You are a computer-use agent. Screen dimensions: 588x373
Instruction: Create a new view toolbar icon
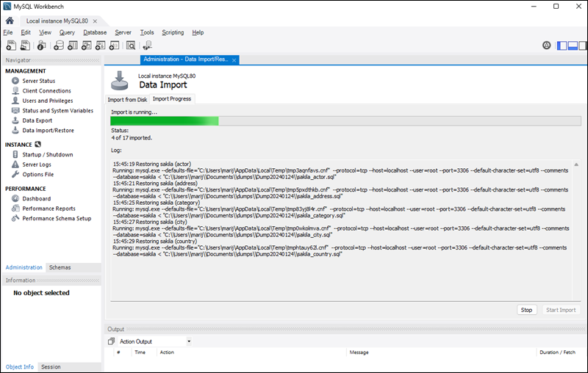click(86, 46)
